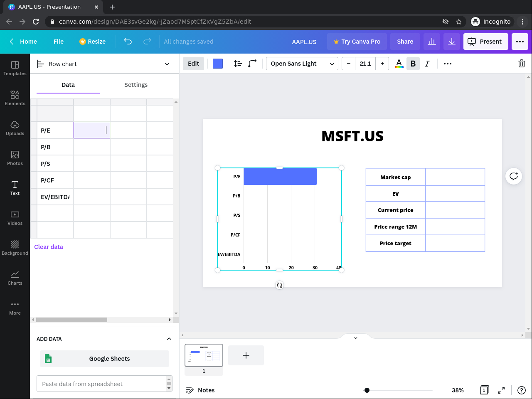Image resolution: width=532 pixels, height=399 pixels.
Task: Open the Elements sidebar panel
Action: [15, 98]
